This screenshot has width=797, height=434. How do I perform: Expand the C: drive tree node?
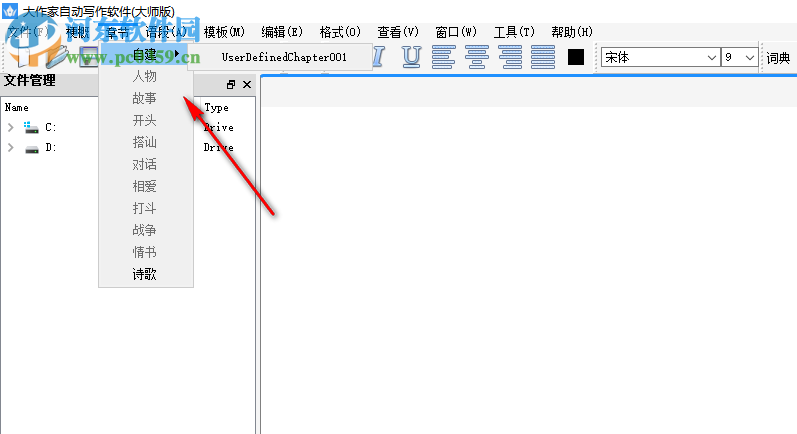11,127
